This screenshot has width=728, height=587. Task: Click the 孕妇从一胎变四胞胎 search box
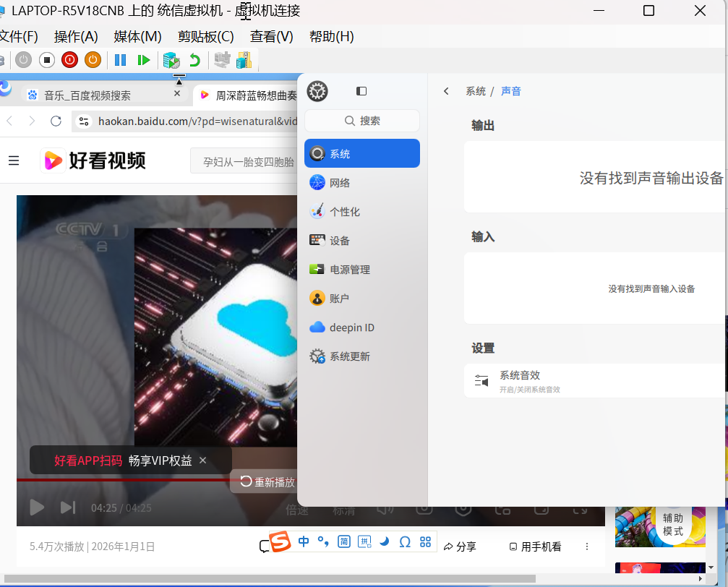pos(244,160)
